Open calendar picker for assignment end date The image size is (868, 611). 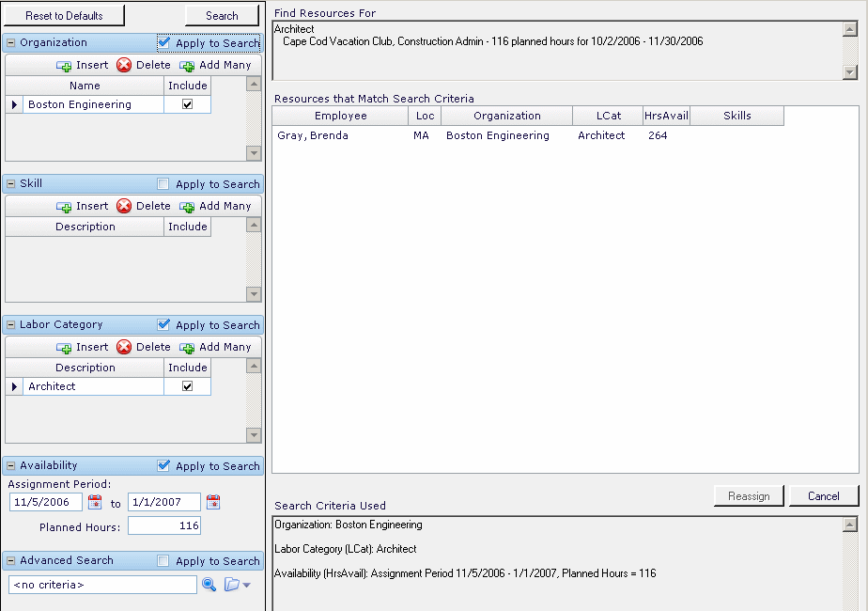pyautogui.click(x=213, y=503)
